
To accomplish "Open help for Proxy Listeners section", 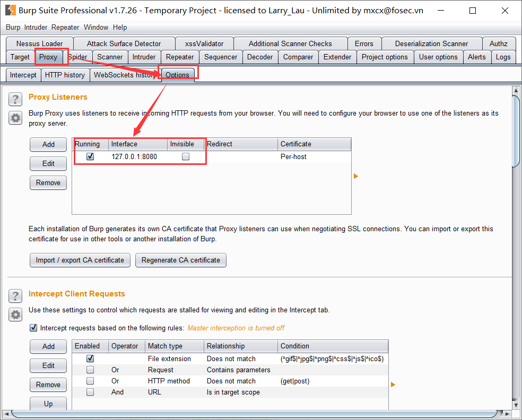I will [15, 99].
